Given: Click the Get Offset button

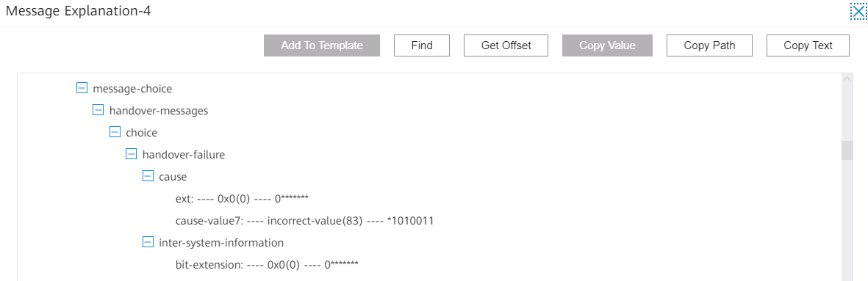Looking at the screenshot, I should point(506,45).
